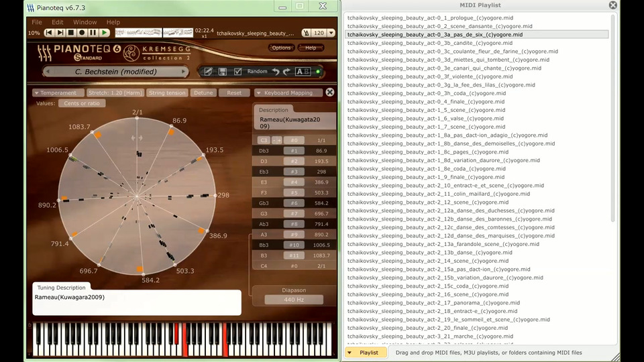Collapse the Playlist dropdown button

[366, 353]
